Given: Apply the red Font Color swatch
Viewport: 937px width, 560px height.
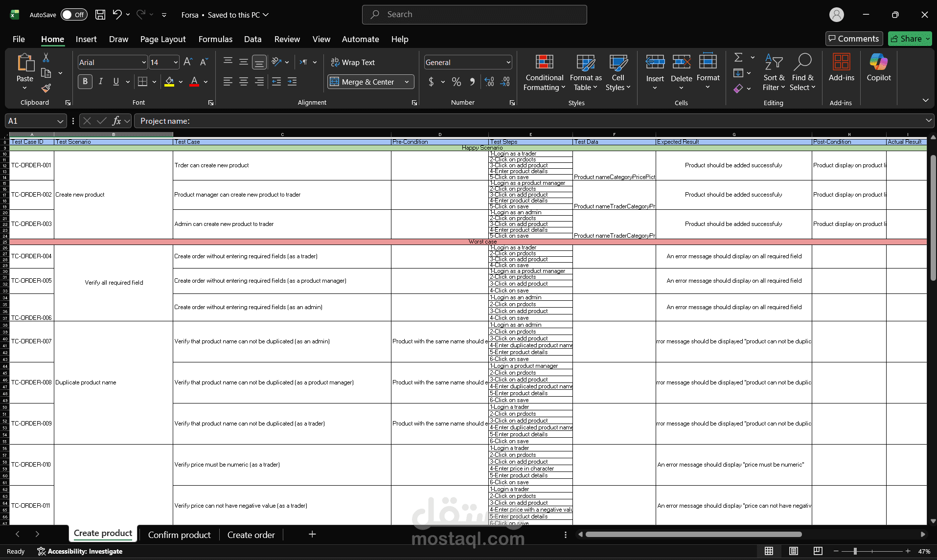Looking at the screenshot, I should (194, 82).
